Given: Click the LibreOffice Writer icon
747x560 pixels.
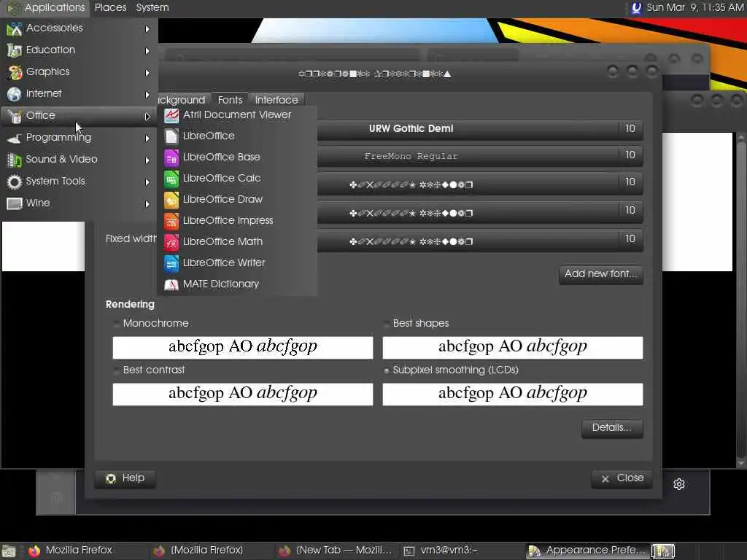Looking at the screenshot, I should coord(171,263).
